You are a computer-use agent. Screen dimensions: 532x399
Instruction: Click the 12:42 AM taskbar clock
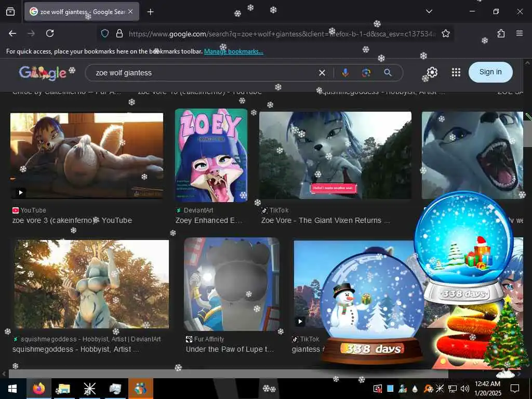[487, 388]
